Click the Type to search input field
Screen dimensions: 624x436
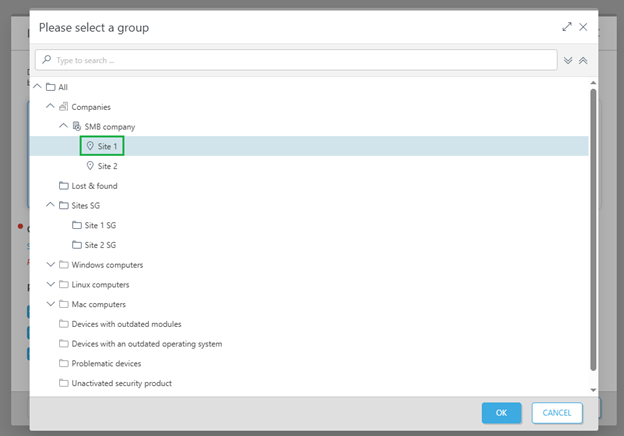tap(300, 60)
